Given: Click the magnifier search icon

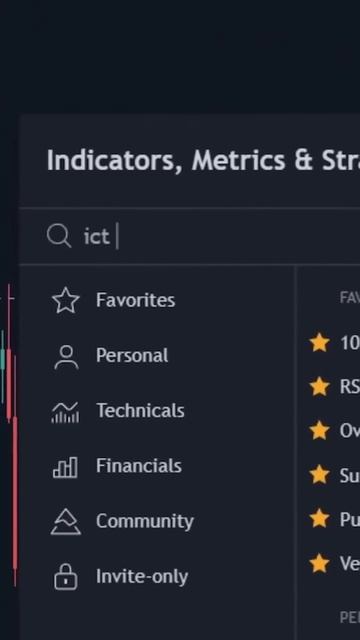Looking at the screenshot, I should point(59,236).
